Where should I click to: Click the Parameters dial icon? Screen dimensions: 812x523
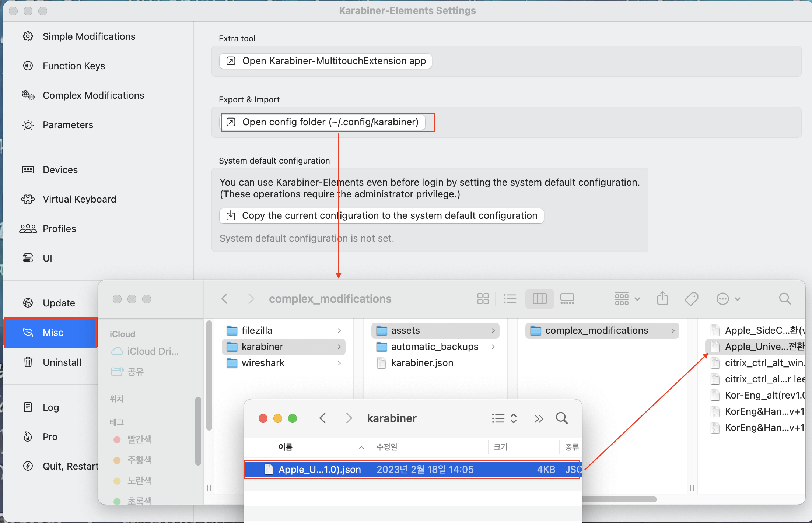pyautogui.click(x=28, y=125)
